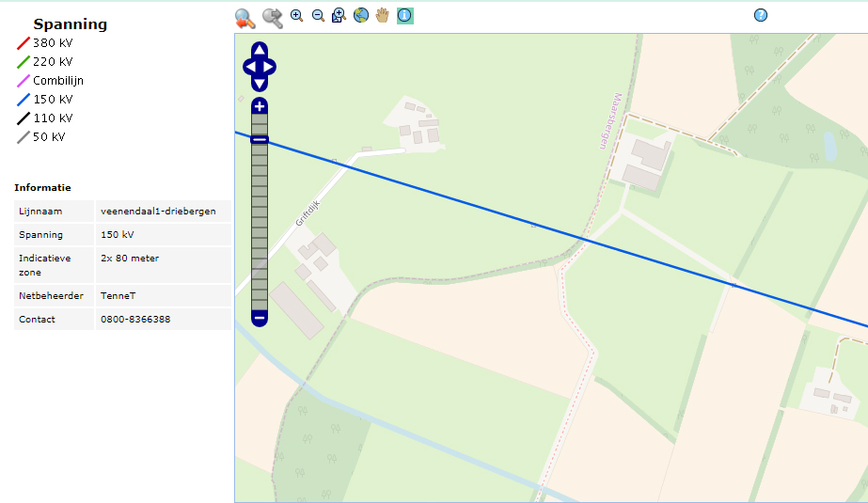Pan map north with up arrow
The width and height of the screenshot is (868, 503).
click(x=260, y=50)
